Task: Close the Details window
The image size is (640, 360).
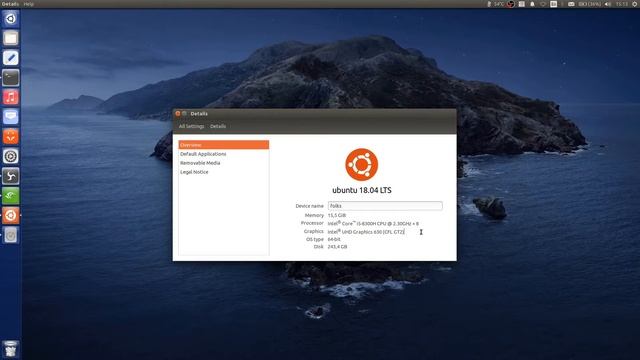Action: pos(178,113)
